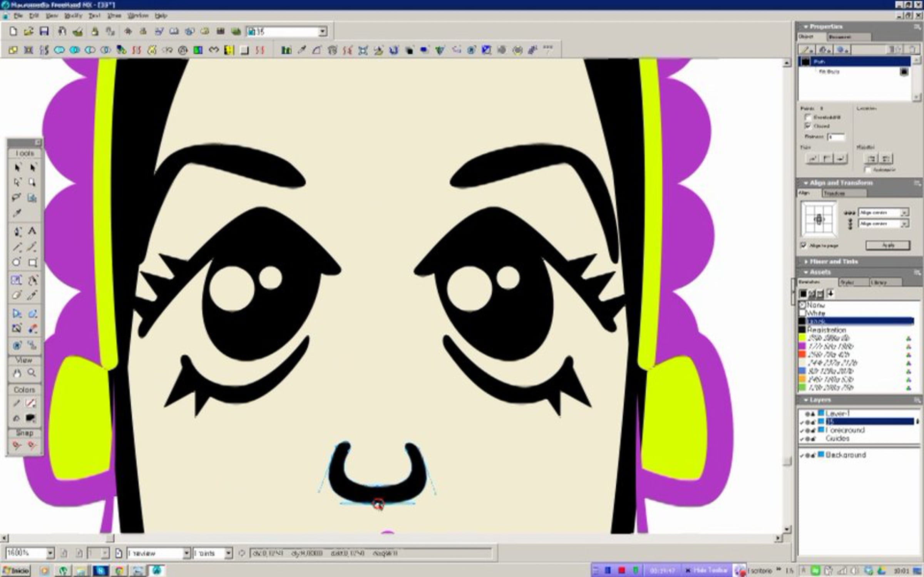This screenshot has height=577, width=924.
Task: Click the Windows Inicio start button
Action: tap(16, 570)
